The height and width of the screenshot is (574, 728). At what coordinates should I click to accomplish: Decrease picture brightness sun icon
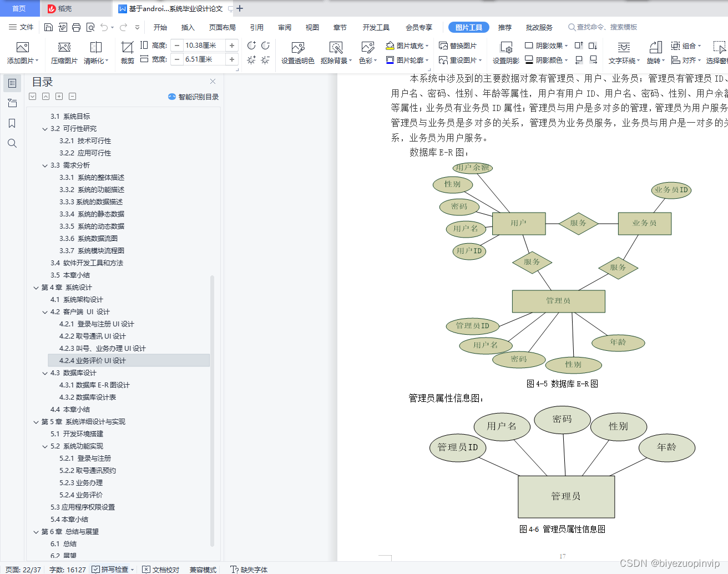coord(265,59)
